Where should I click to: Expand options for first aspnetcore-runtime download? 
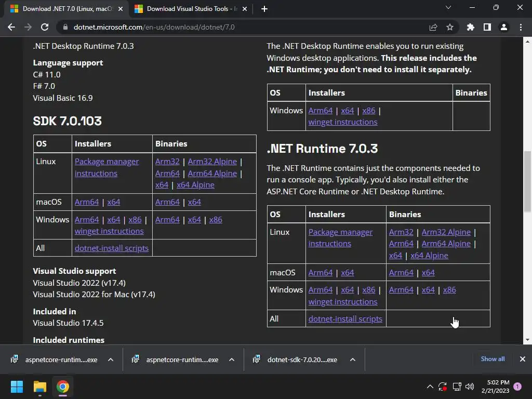(x=111, y=360)
